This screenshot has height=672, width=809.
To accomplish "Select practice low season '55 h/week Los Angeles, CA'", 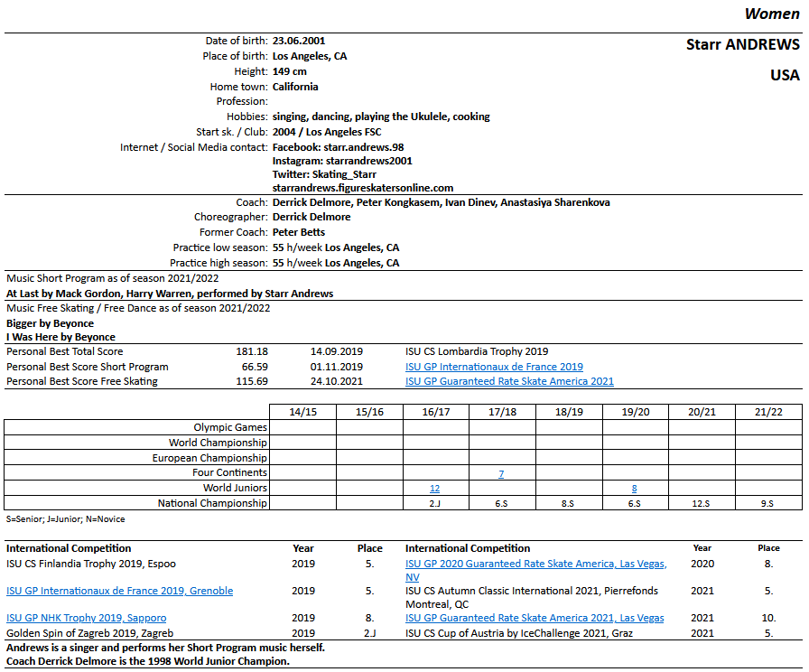I will 336,247.
